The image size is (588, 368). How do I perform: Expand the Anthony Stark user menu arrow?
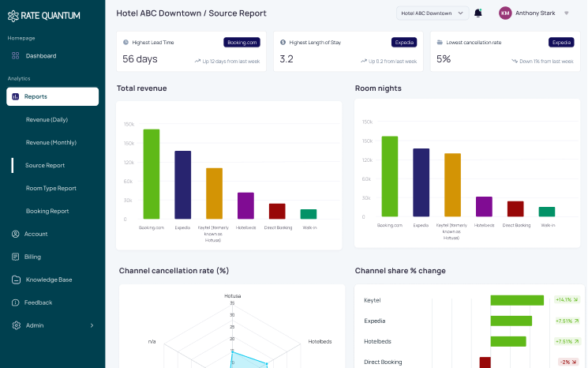coord(566,13)
